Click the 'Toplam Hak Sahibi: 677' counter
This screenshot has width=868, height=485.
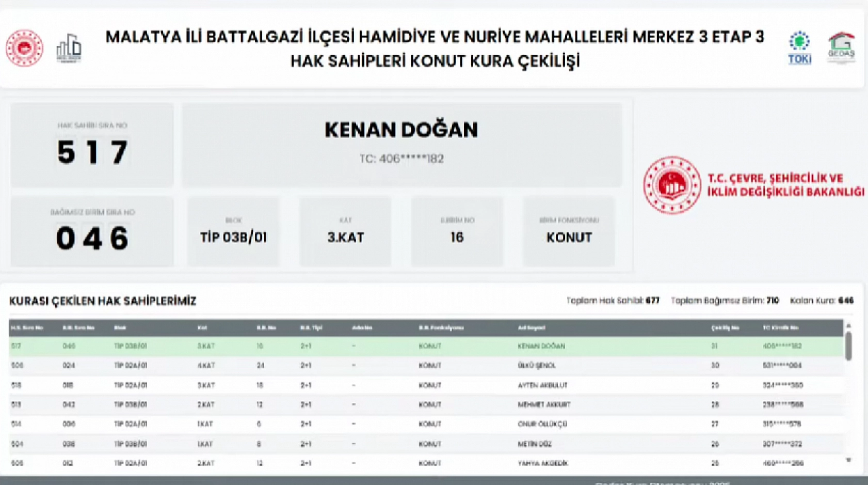tap(613, 301)
